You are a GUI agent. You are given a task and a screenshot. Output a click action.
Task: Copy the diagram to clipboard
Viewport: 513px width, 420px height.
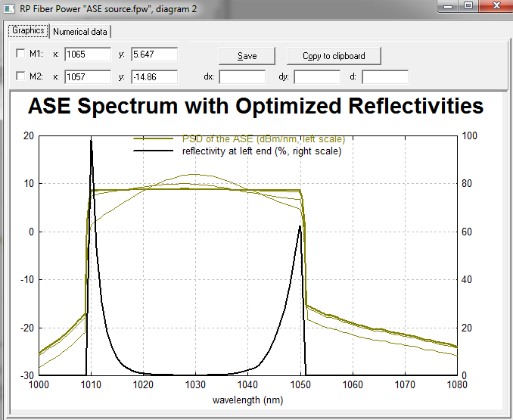[334, 56]
